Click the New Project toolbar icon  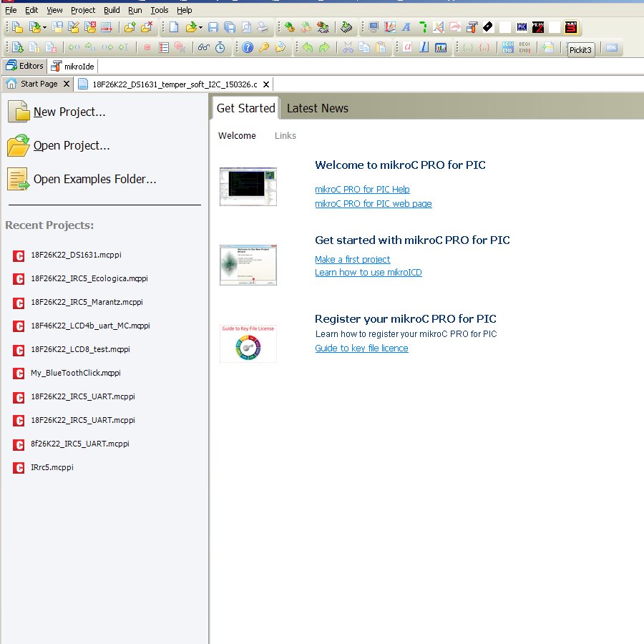pyautogui.click(x=17, y=27)
